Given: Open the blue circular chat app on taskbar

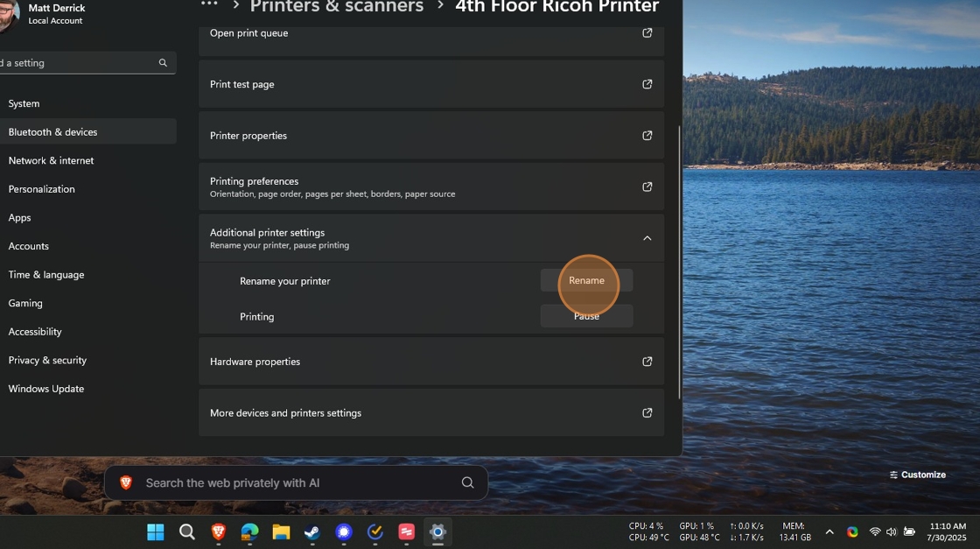Looking at the screenshot, I should [344, 532].
